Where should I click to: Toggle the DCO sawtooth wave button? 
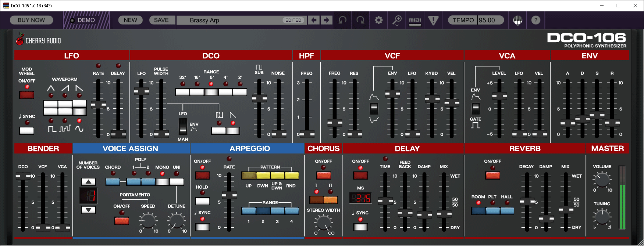coord(233,131)
